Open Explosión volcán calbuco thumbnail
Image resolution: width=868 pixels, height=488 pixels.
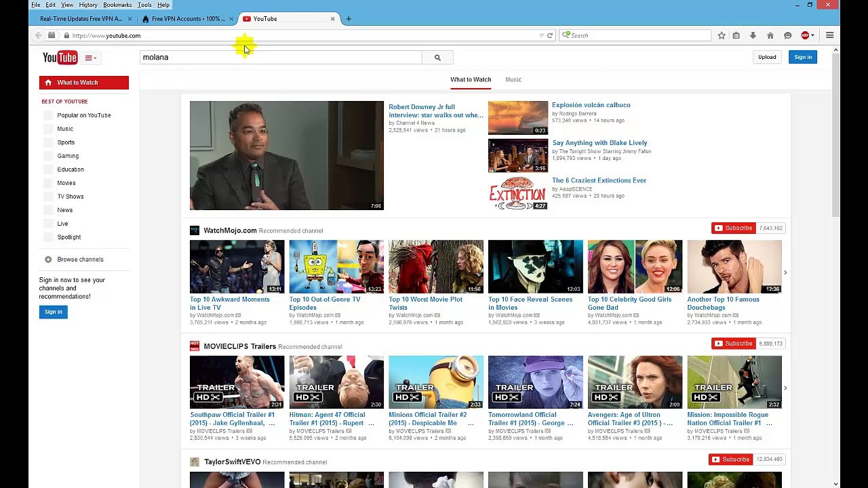pos(518,117)
